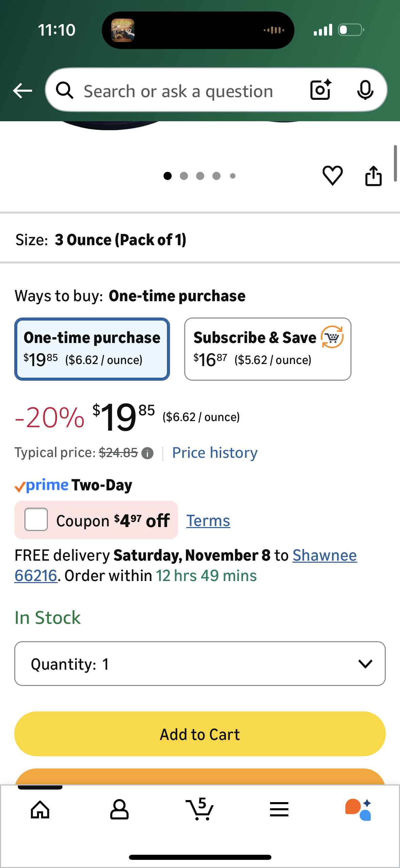Screen dimensions: 400x868
Task: Open the Price history link
Action: tap(215, 453)
